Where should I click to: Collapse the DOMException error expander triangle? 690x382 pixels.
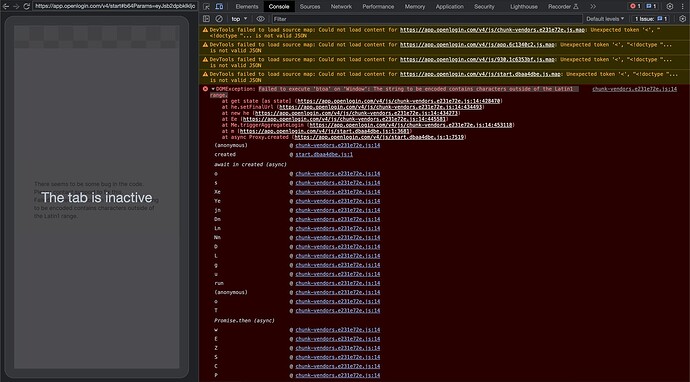(x=213, y=89)
